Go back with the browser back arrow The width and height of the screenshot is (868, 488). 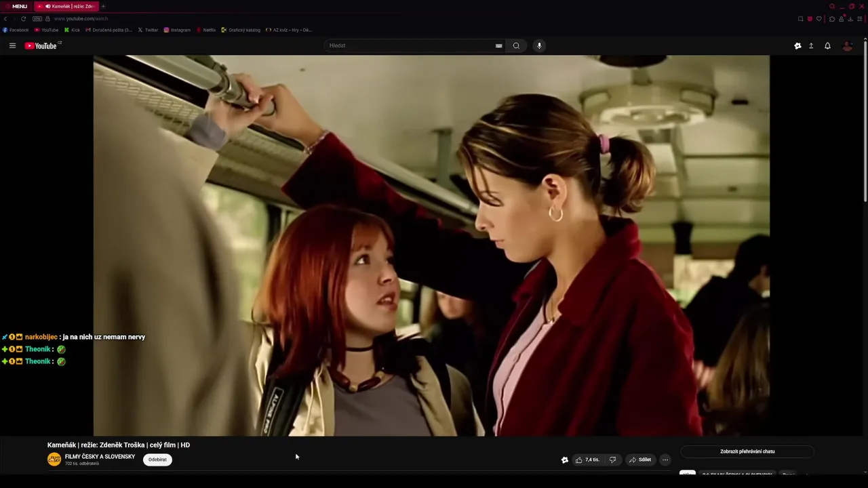(x=5, y=18)
